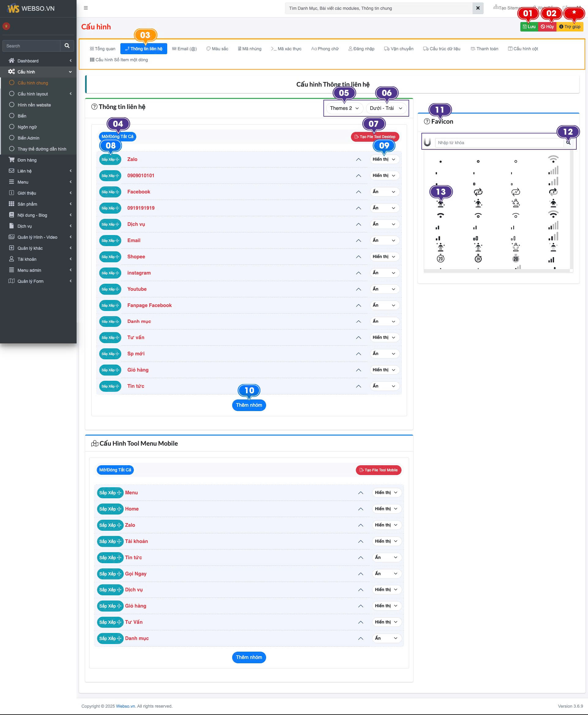Collapse the Youtube row chevron
Image resolution: width=588 pixels, height=715 pixels.
[358, 289]
